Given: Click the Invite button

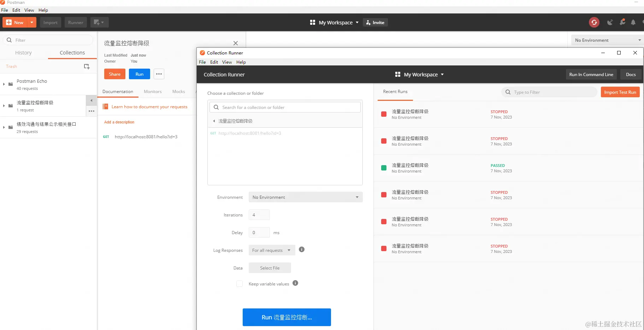Looking at the screenshot, I should coord(375,22).
